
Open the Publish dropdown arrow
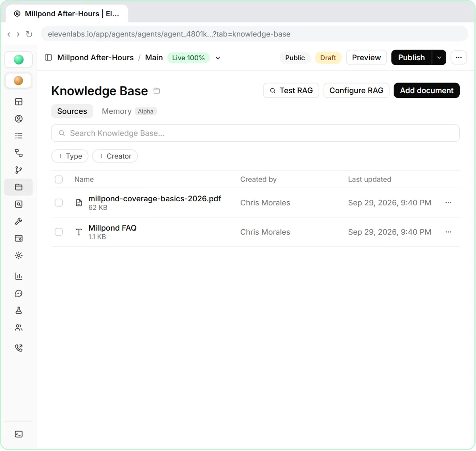[x=439, y=57]
